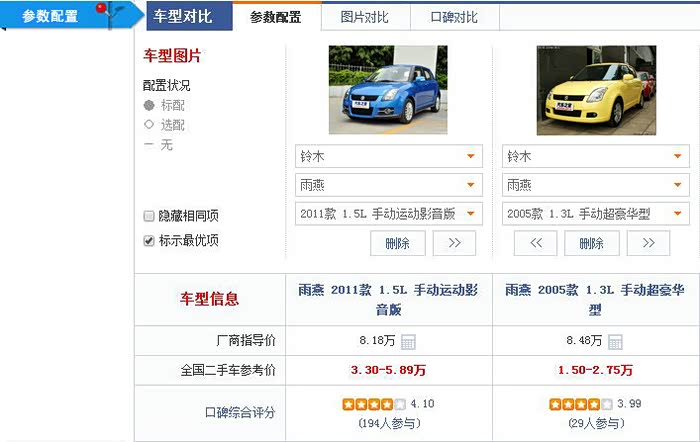Enable the 隐藏相同项 checkbox
Screen dimensions: 700x442
coord(149,216)
